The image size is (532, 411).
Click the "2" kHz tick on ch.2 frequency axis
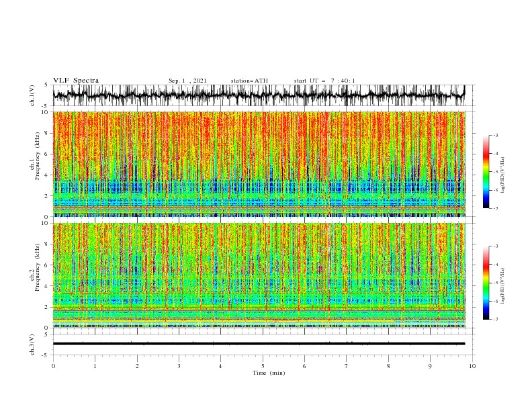tap(48, 307)
